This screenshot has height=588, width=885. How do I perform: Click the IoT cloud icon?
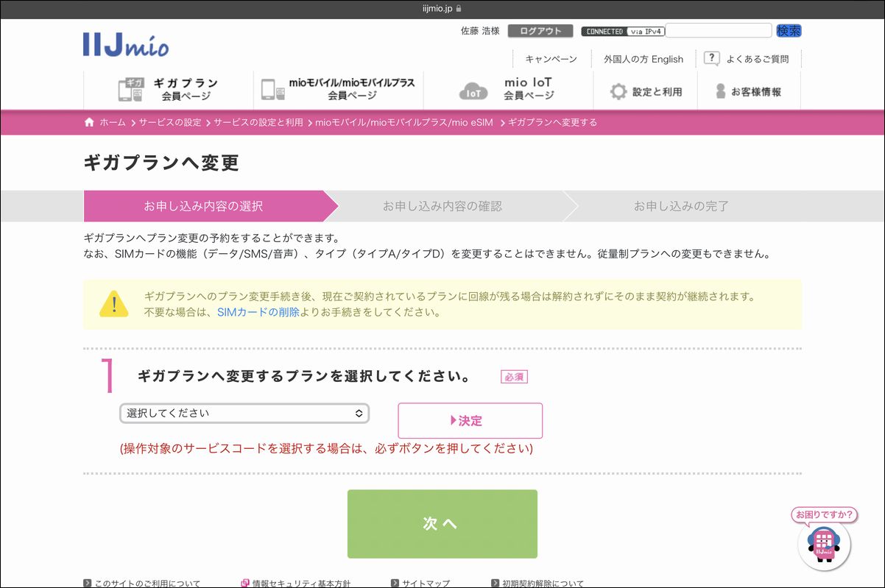[x=473, y=91]
